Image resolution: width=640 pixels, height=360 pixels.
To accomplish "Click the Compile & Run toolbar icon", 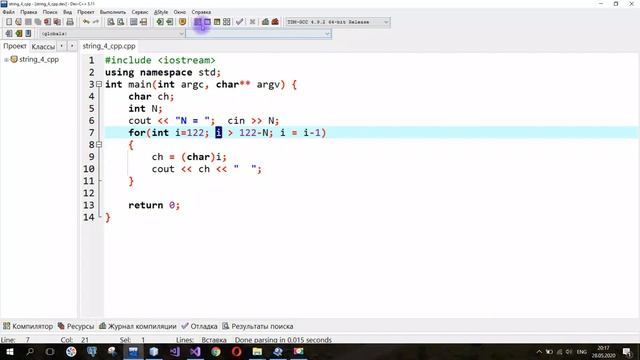I will [217, 22].
